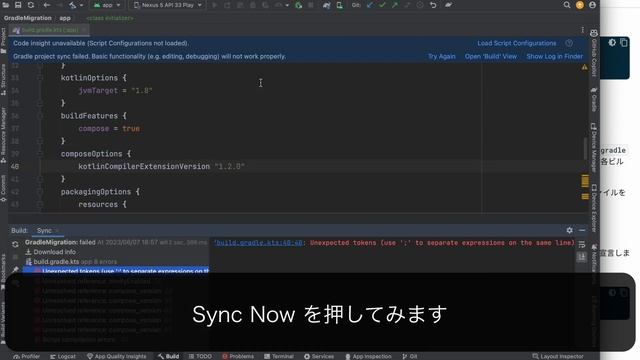Toggle the pin tab icon in Build panel
The image size is (640, 360).
[15, 270]
